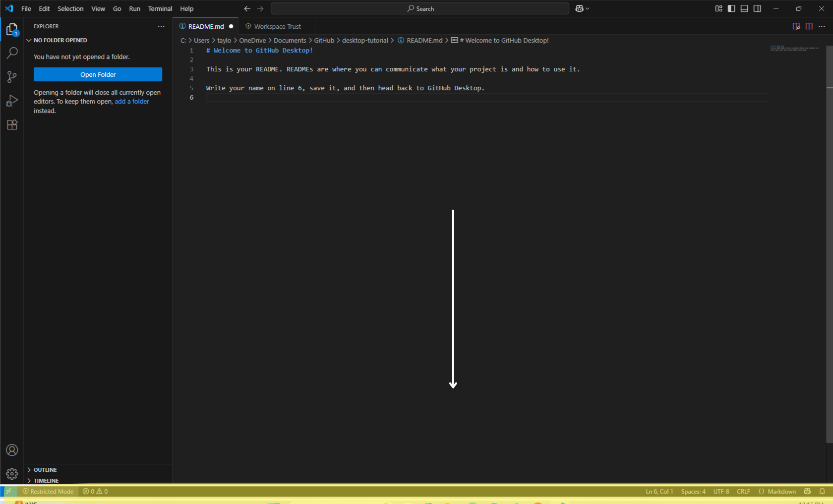
Task: Open the Selection menu
Action: [x=70, y=8]
